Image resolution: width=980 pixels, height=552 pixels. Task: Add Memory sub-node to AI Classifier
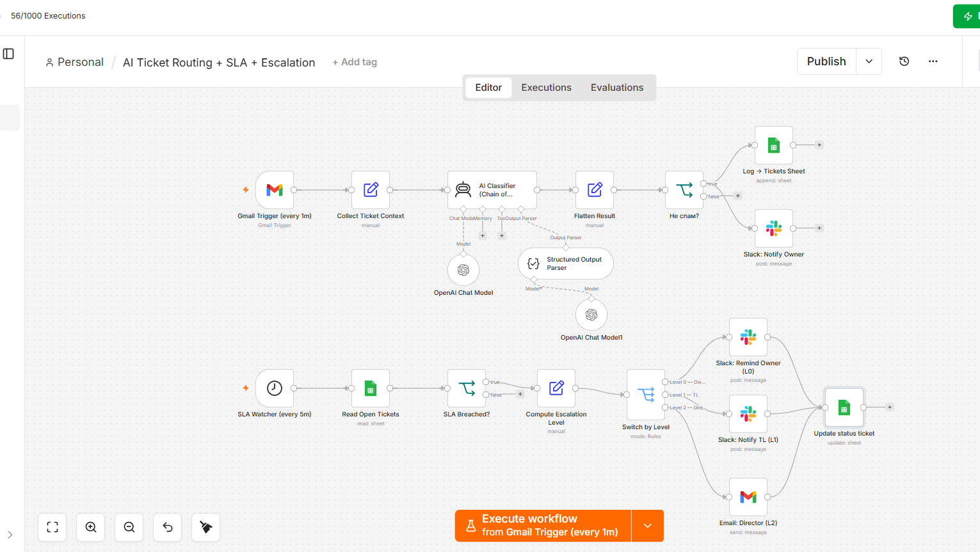483,235
